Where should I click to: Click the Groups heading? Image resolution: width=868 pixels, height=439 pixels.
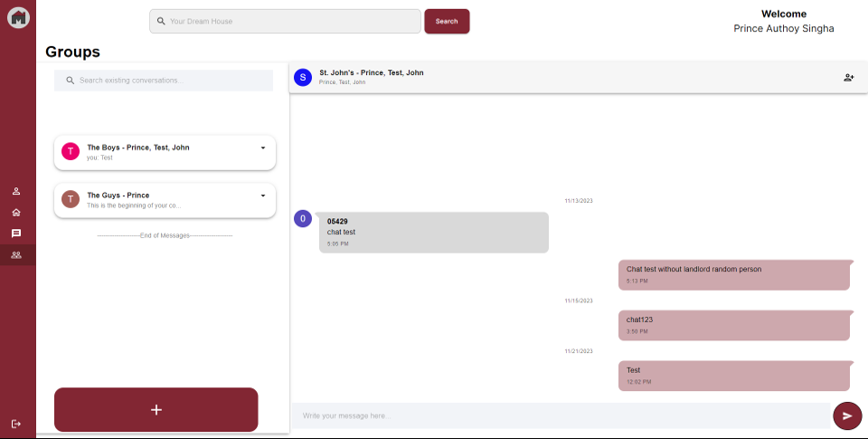pos(72,52)
